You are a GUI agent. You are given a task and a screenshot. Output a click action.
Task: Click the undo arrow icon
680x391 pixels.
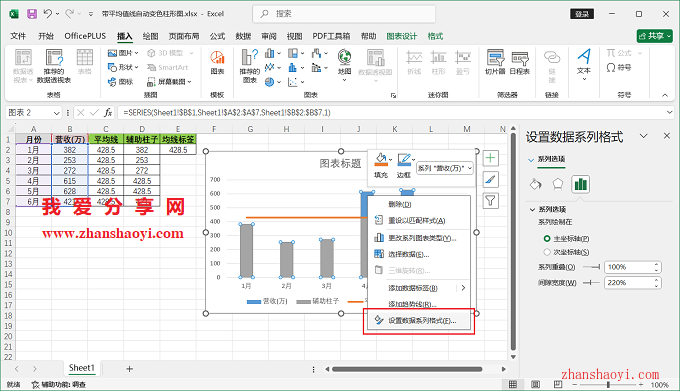click(48, 14)
